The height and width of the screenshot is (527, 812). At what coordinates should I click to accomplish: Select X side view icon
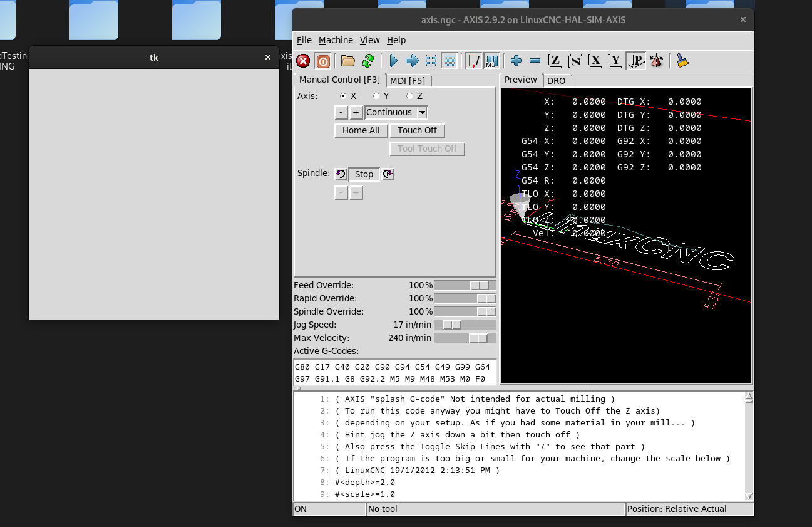point(595,61)
